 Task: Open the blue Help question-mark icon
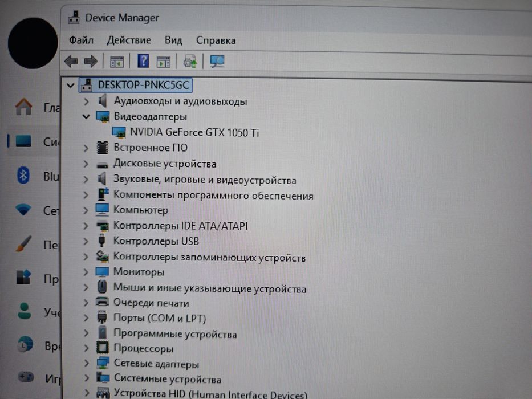coord(143,61)
